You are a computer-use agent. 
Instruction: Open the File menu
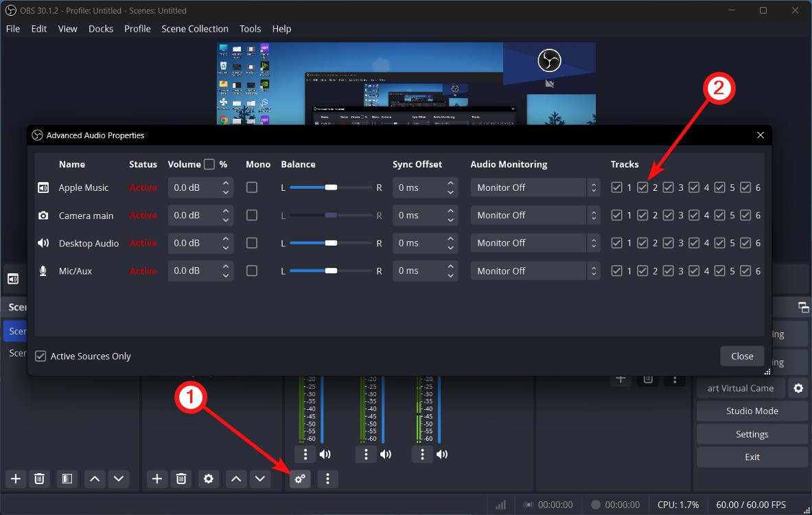[13, 29]
